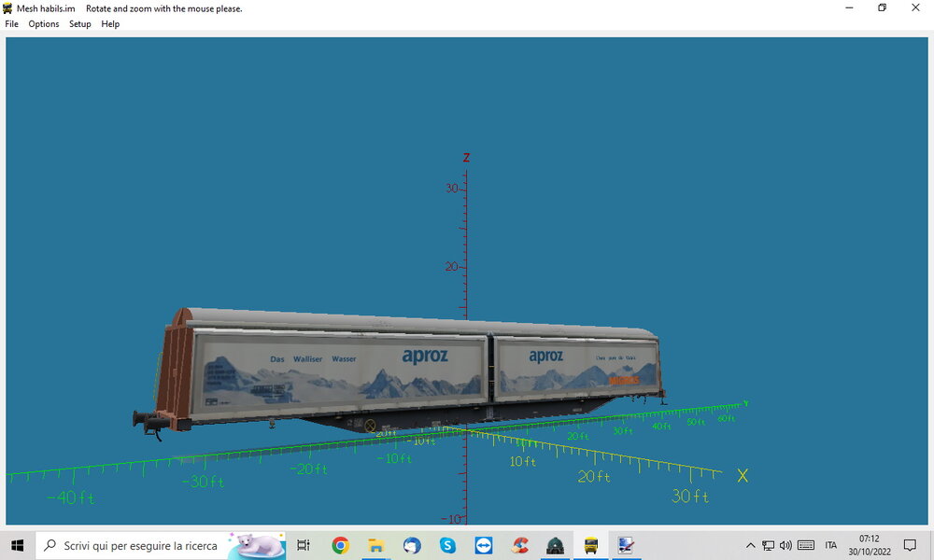Close the Mesh habils.im window
This screenshot has width=934, height=560.
click(x=915, y=7)
